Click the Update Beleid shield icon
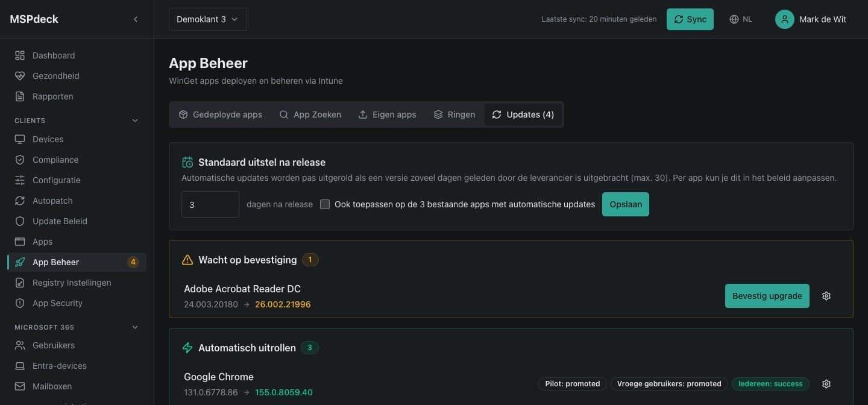The height and width of the screenshot is (405, 868). 20,221
